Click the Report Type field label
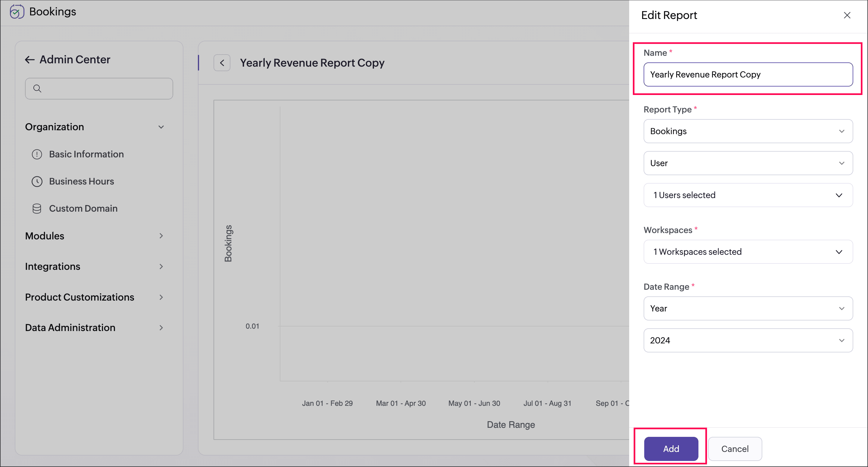The image size is (868, 467). [667, 109]
